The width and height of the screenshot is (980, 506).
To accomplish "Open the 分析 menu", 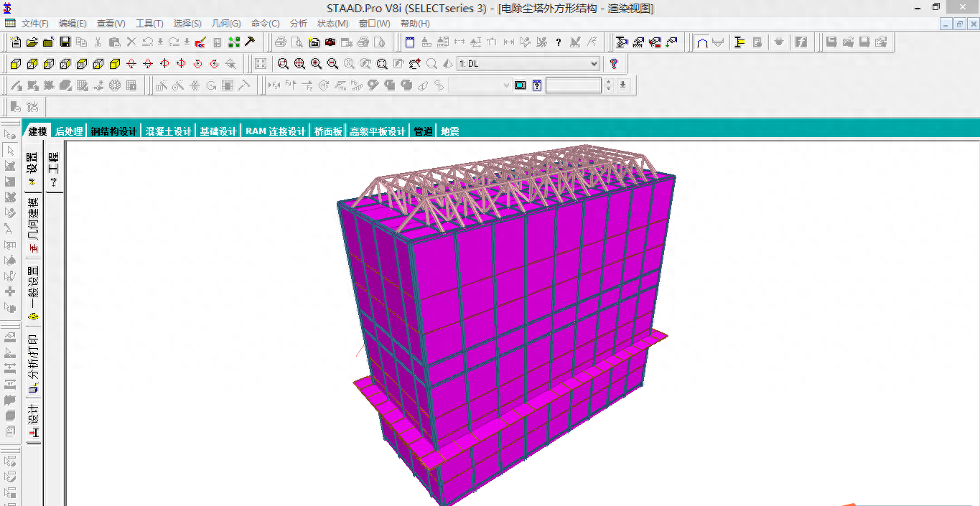I will pyautogui.click(x=298, y=24).
